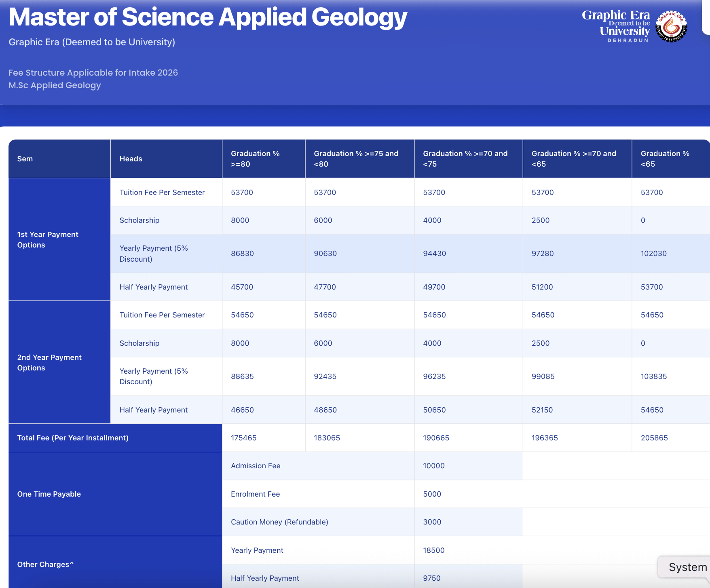Click the Sem column header

(25, 159)
